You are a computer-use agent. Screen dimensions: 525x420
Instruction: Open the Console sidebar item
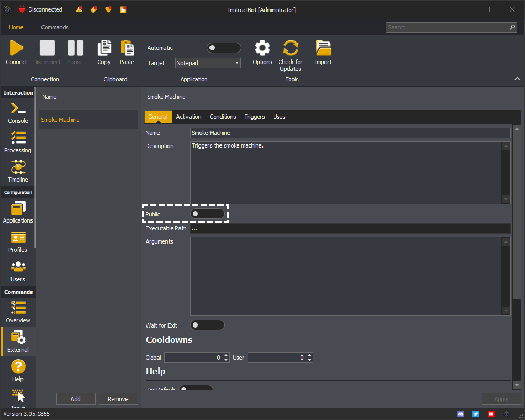18,113
